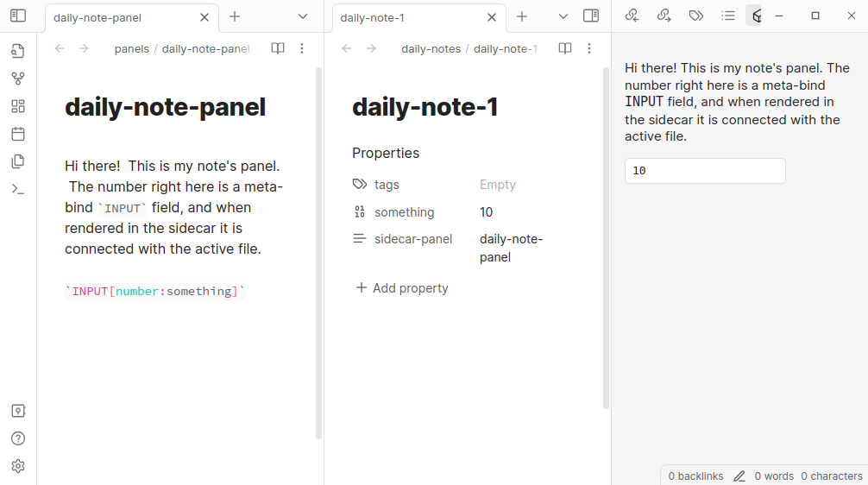
Task: Click the templates icon in ribbon
Action: [x=18, y=161]
